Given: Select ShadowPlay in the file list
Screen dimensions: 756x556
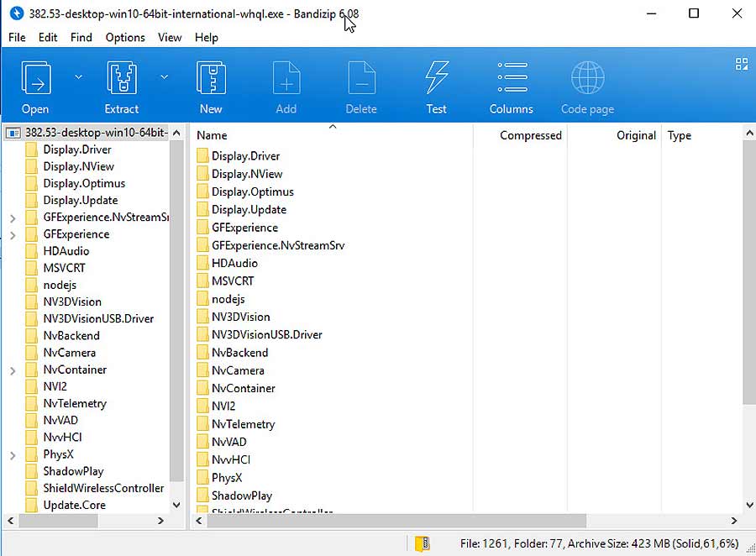Looking at the screenshot, I should tap(242, 496).
